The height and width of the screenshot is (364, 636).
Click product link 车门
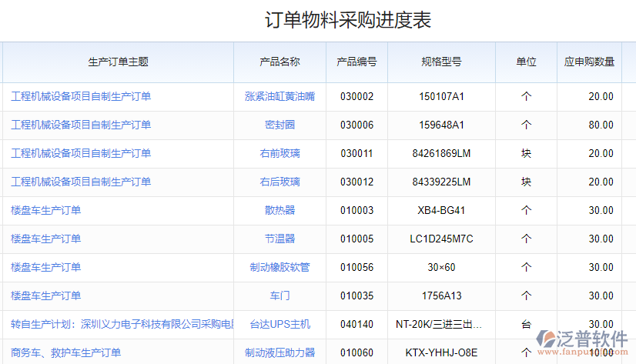280,296
